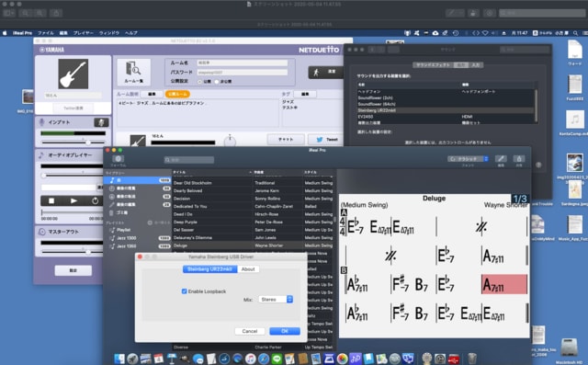588x365 pixels.
Task: Select the Deluge song row
Action: (253, 245)
